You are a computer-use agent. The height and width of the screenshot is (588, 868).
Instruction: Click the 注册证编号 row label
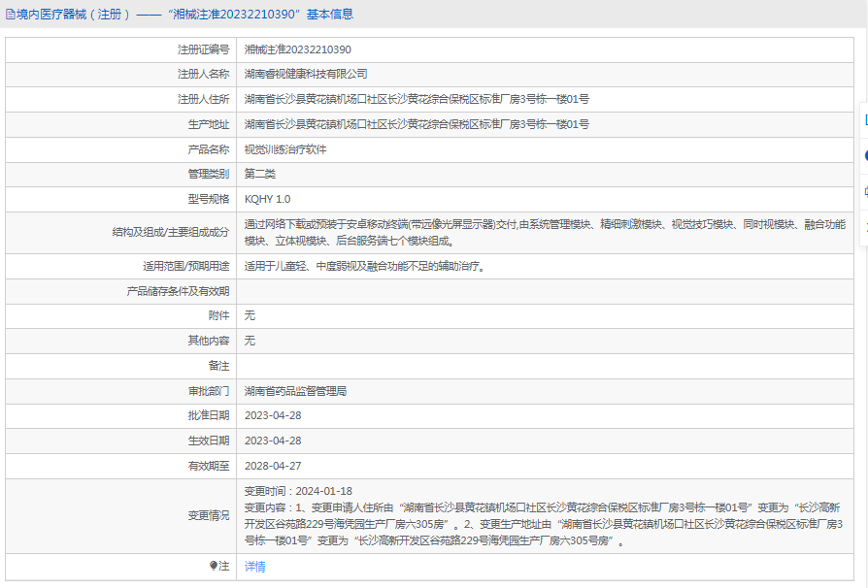pyautogui.click(x=203, y=49)
